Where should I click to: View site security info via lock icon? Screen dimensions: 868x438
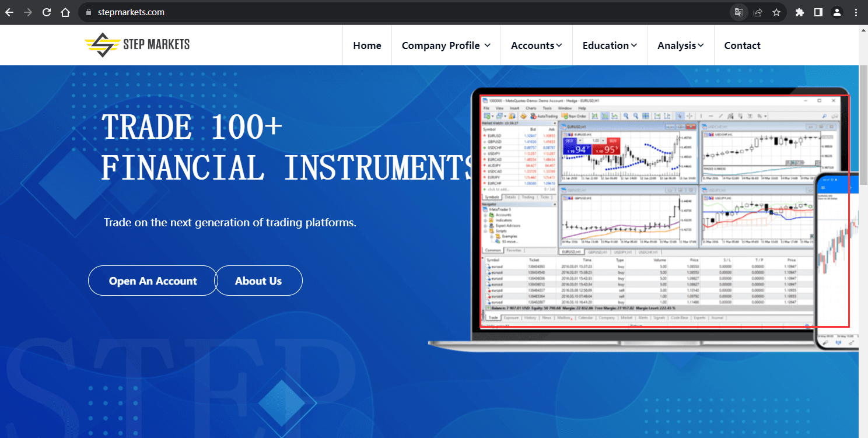click(x=89, y=12)
